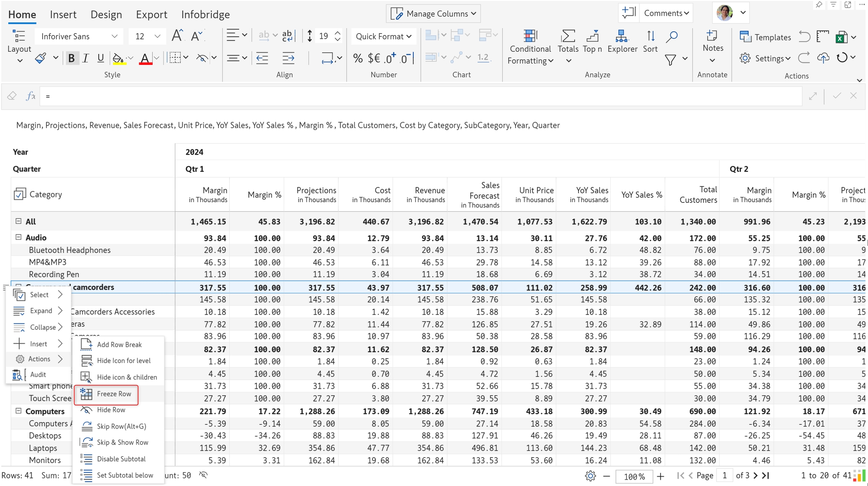Toggle the Category header checkbox
868x486 pixels.
(19, 194)
